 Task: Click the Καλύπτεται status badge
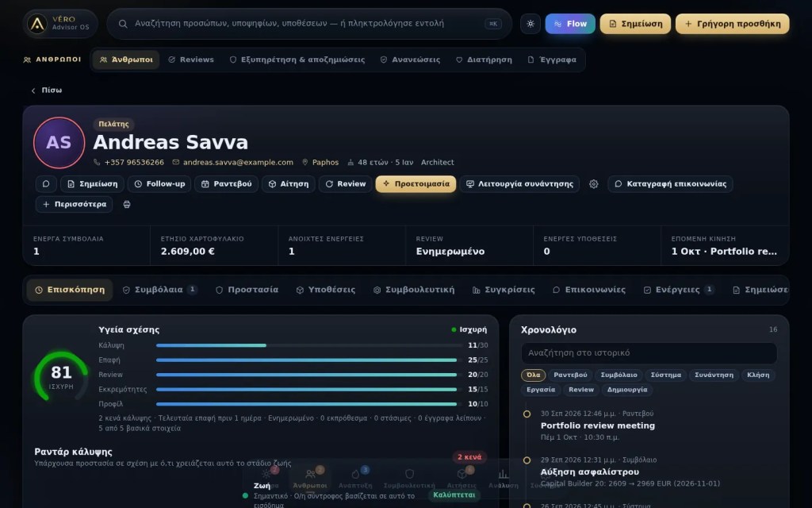pyautogui.click(x=454, y=495)
